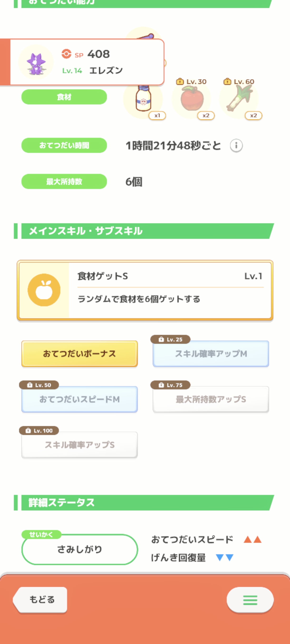Tap the 食材 green label
Image resolution: width=290 pixels, height=644 pixels.
(64, 97)
